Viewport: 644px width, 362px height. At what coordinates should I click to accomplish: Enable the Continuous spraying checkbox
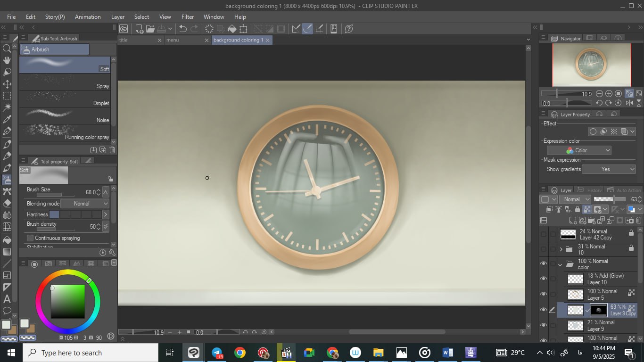[x=30, y=238]
